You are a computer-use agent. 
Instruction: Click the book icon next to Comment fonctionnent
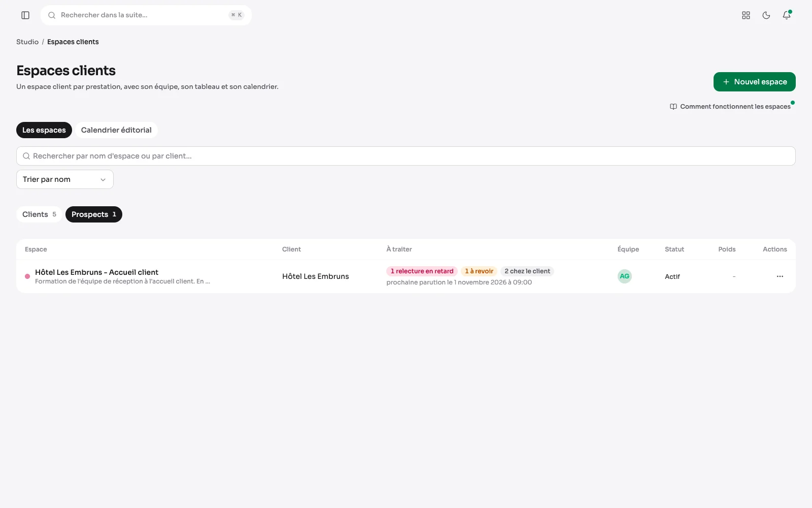(x=673, y=107)
